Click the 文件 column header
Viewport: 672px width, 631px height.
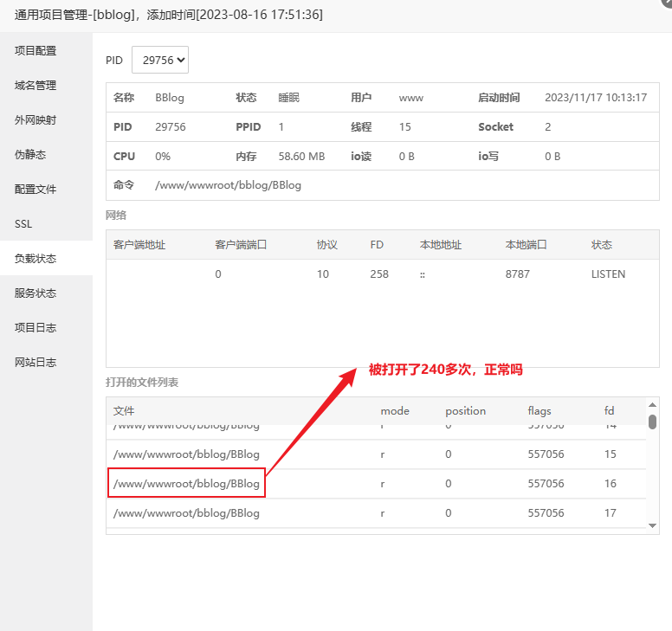[124, 411]
